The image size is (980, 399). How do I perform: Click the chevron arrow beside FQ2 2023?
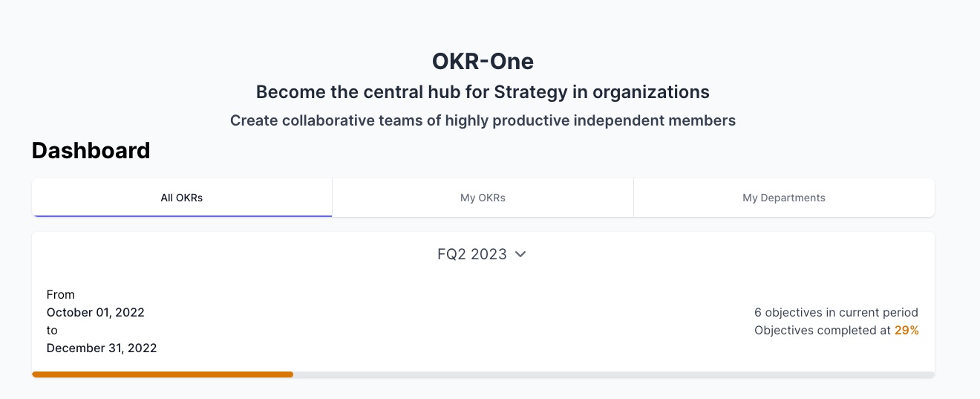pyautogui.click(x=520, y=254)
